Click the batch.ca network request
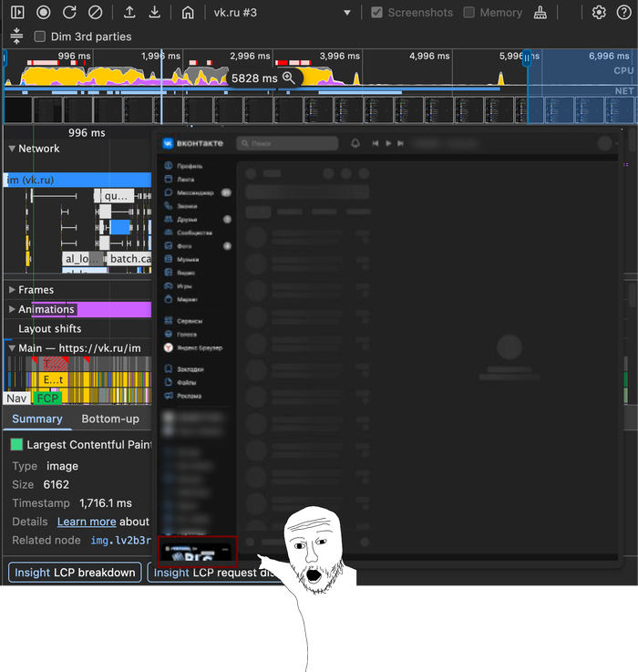This screenshot has width=638, height=672. click(129, 258)
